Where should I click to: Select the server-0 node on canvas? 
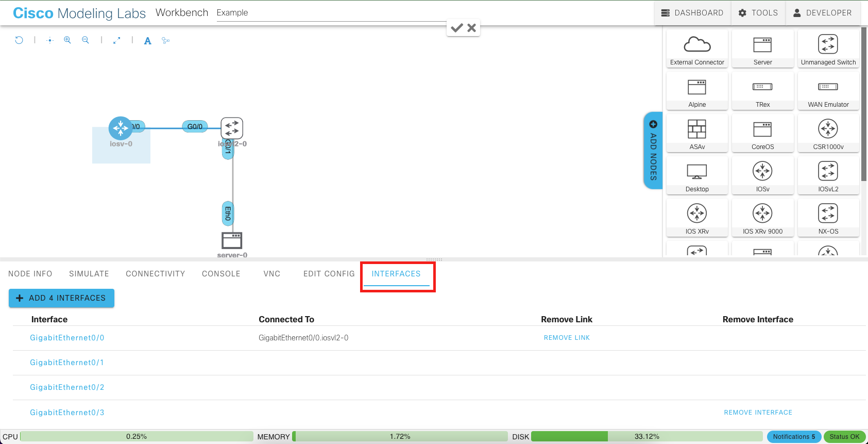pos(232,240)
